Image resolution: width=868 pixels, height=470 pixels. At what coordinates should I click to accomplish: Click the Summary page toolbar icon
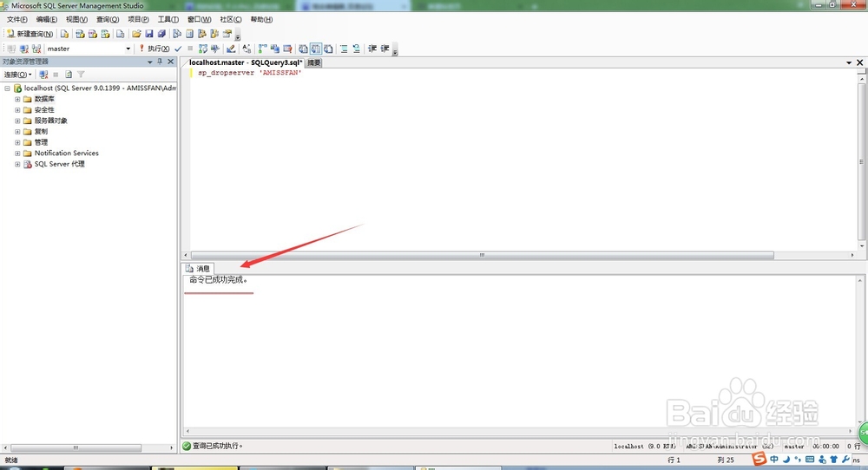[189, 34]
